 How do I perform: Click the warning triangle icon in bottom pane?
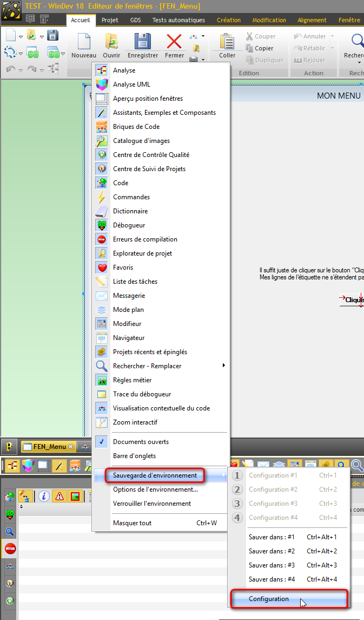[x=59, y=496]
